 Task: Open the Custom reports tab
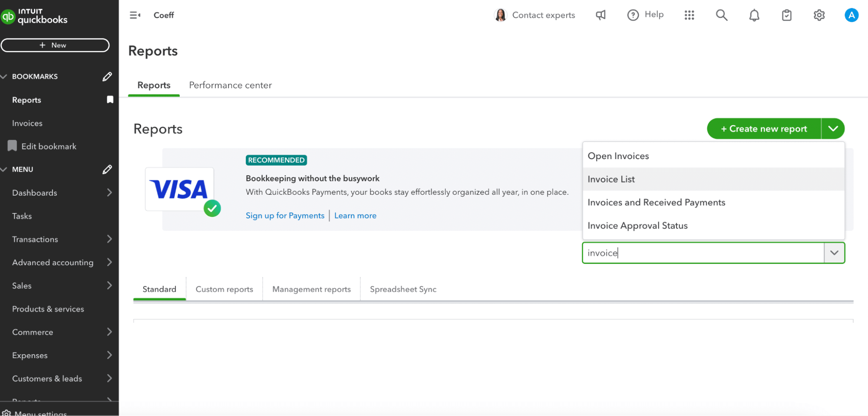[x=224, y=289]
